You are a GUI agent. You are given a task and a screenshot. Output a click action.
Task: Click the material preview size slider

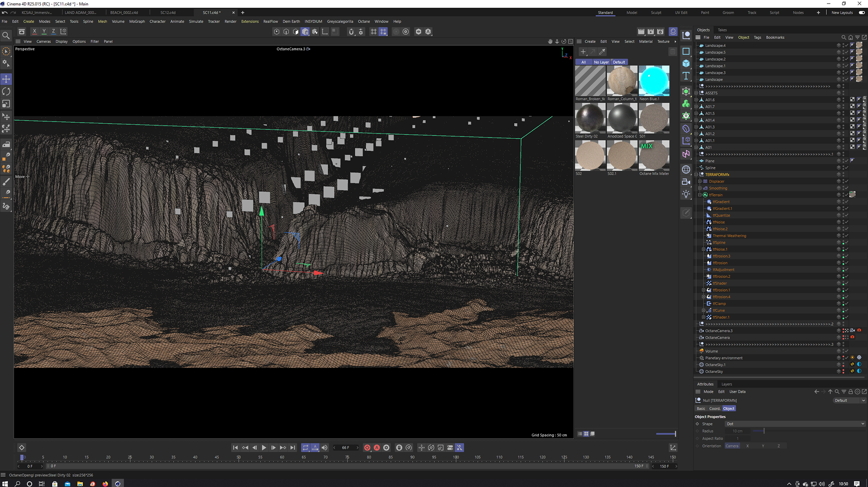coord(666,434)
